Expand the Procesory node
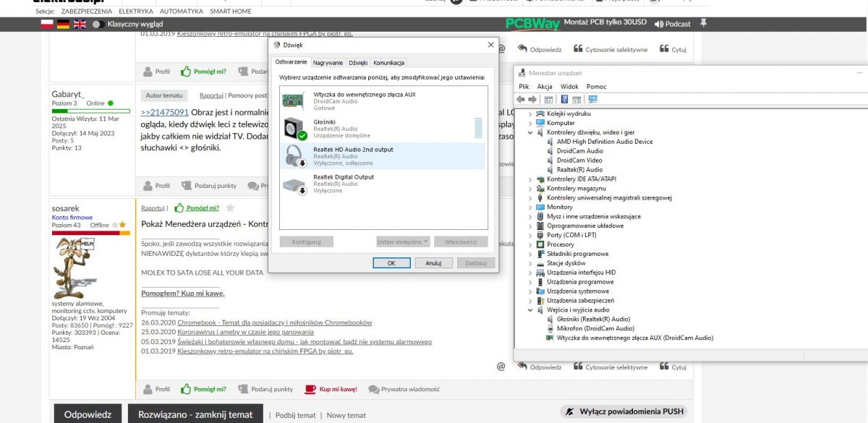 531,244
